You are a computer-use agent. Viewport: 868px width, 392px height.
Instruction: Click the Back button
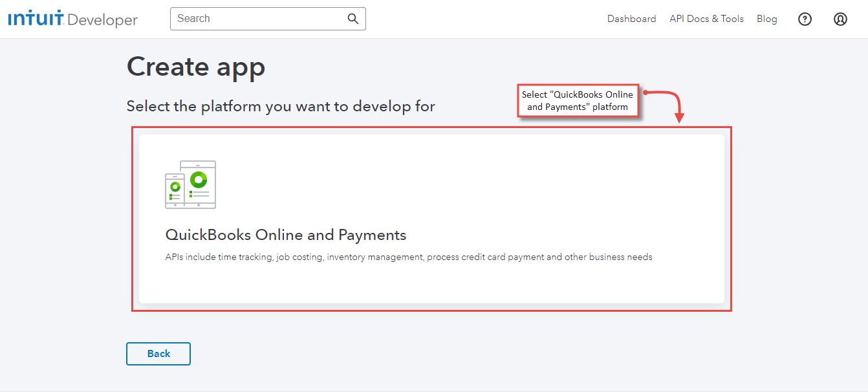(158, 354)
